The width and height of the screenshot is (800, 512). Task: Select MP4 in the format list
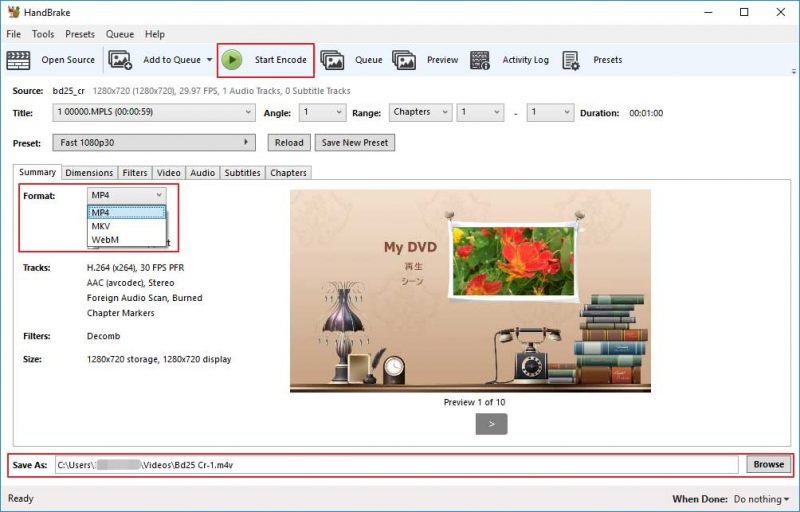[x=127, y=212]
